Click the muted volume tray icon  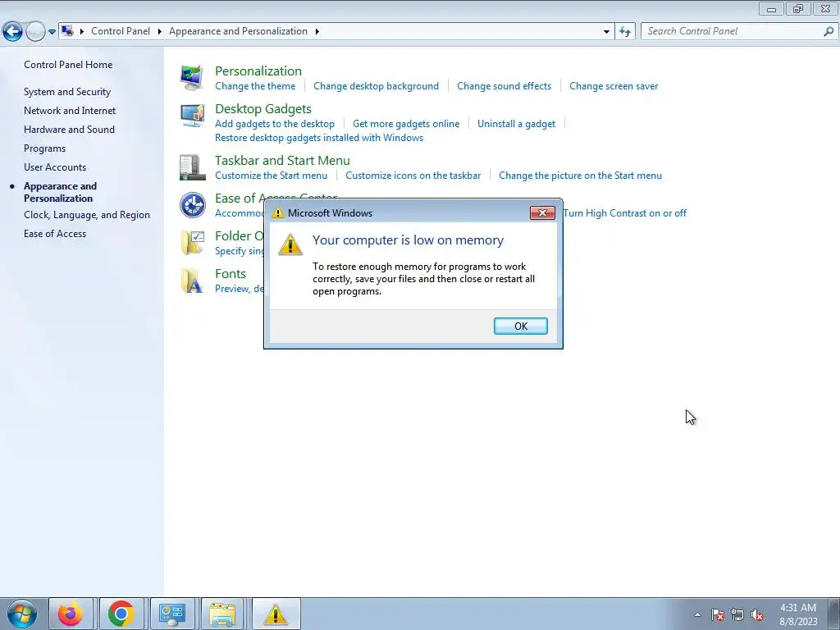tap(757, 614)
